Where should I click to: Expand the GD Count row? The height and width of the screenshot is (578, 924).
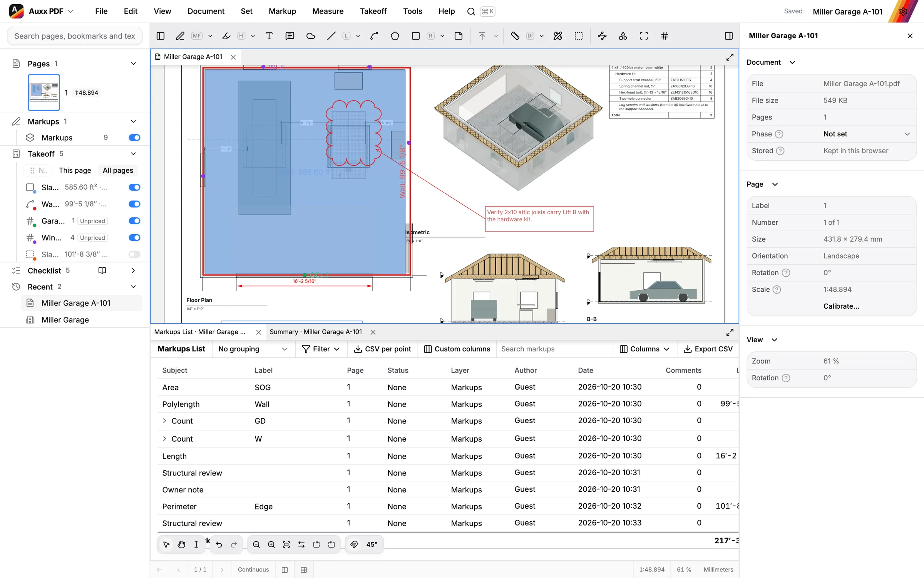[x=164, y=421]
